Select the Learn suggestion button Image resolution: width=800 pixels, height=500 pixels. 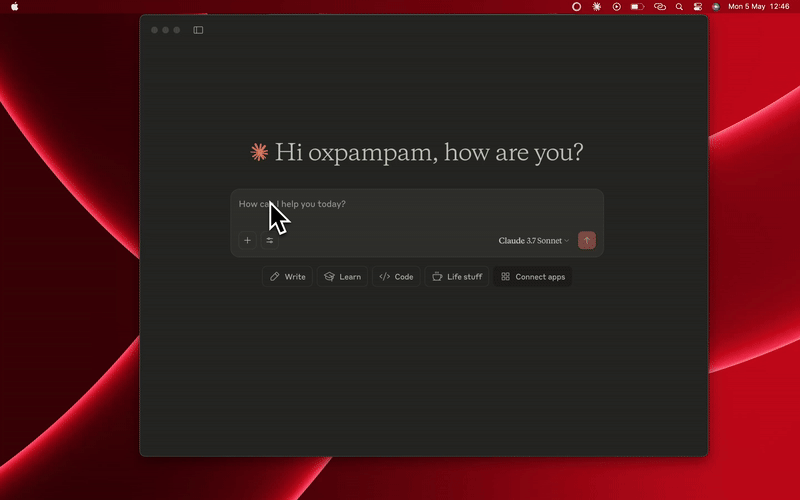click(342, 276)
